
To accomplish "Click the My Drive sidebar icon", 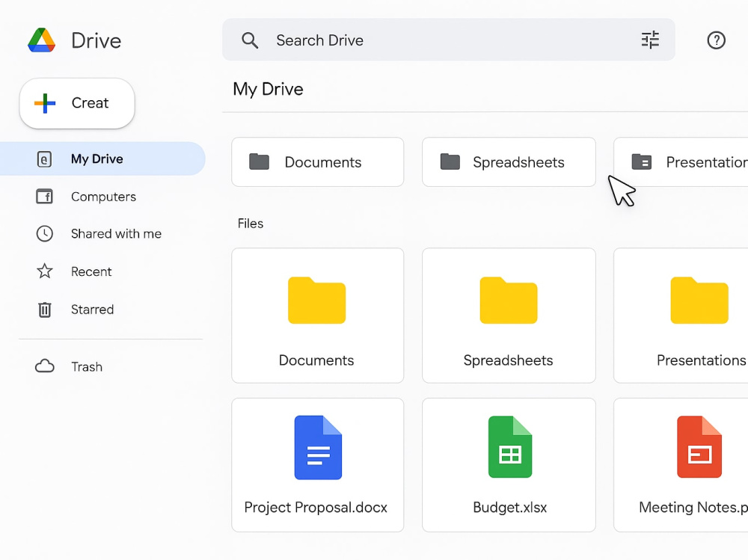I will pos(44,159).
